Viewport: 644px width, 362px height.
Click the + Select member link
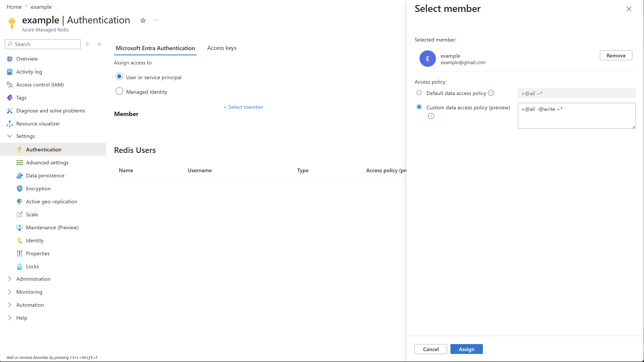(243, 107)
